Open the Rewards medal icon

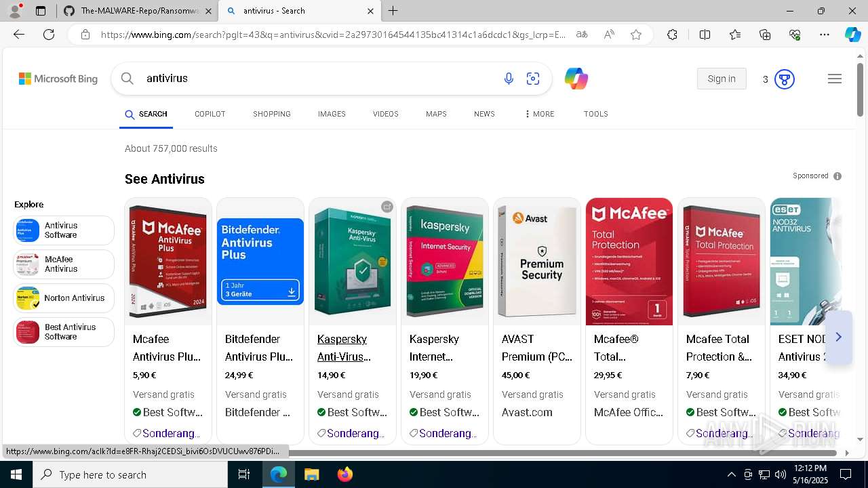pos(785,79)
